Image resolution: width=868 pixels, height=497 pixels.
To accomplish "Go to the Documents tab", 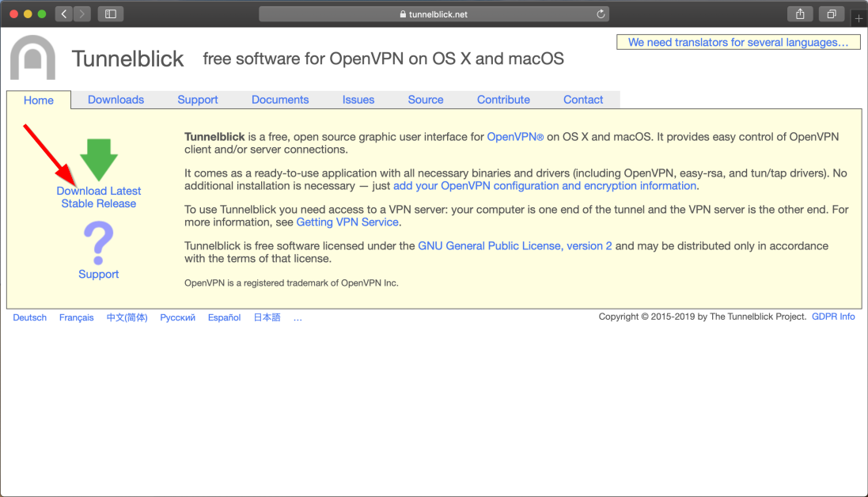I will [280, 100].
